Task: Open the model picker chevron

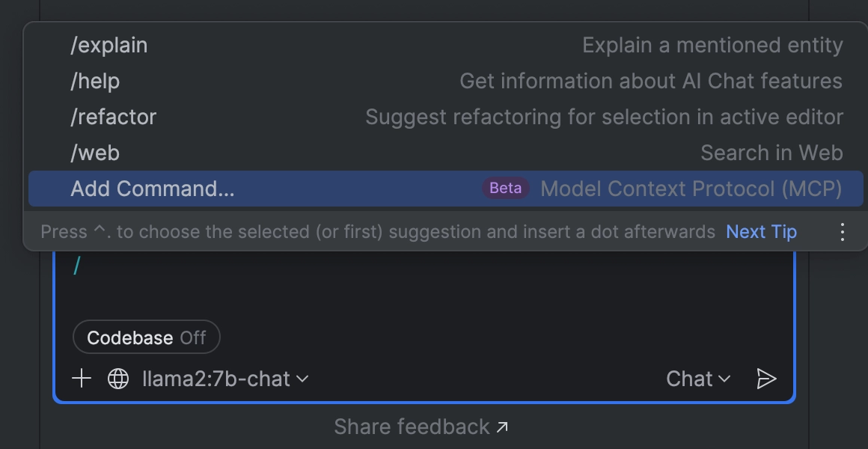Action: click(x=302, y=379)
